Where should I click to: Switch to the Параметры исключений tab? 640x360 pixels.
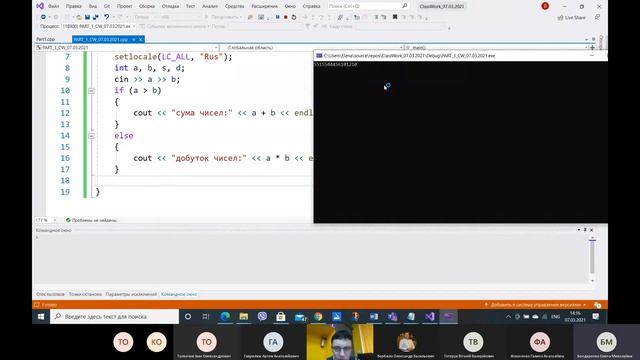[131, 294]
